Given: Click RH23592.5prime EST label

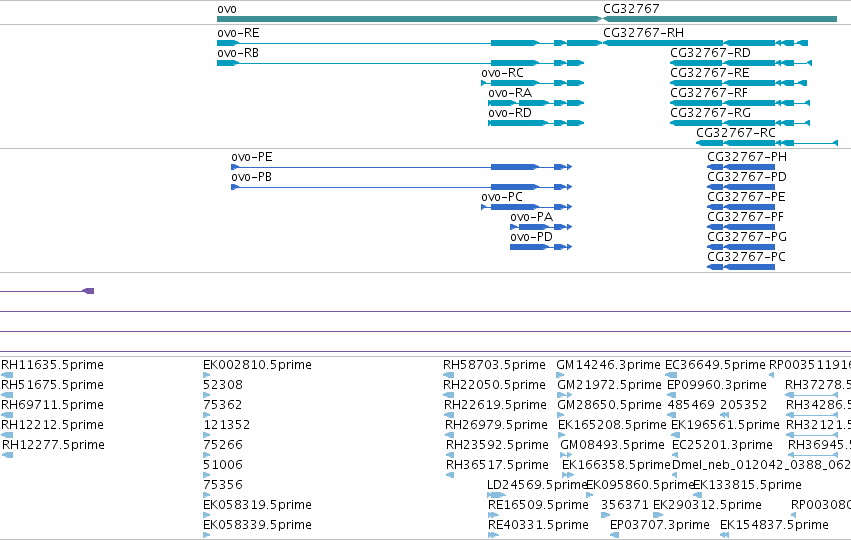Looking at the screenshot, I should click(497, 446).
